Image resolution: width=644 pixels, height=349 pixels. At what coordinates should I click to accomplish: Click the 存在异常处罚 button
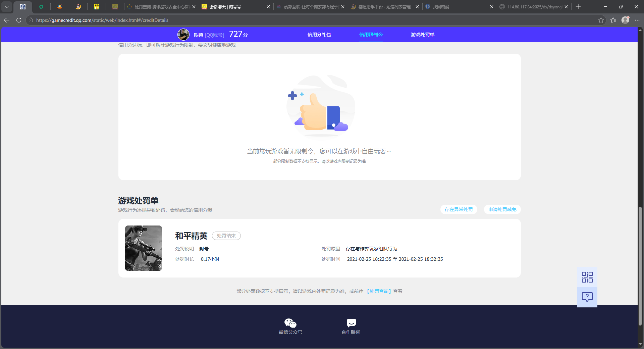(x=459, y=209)
